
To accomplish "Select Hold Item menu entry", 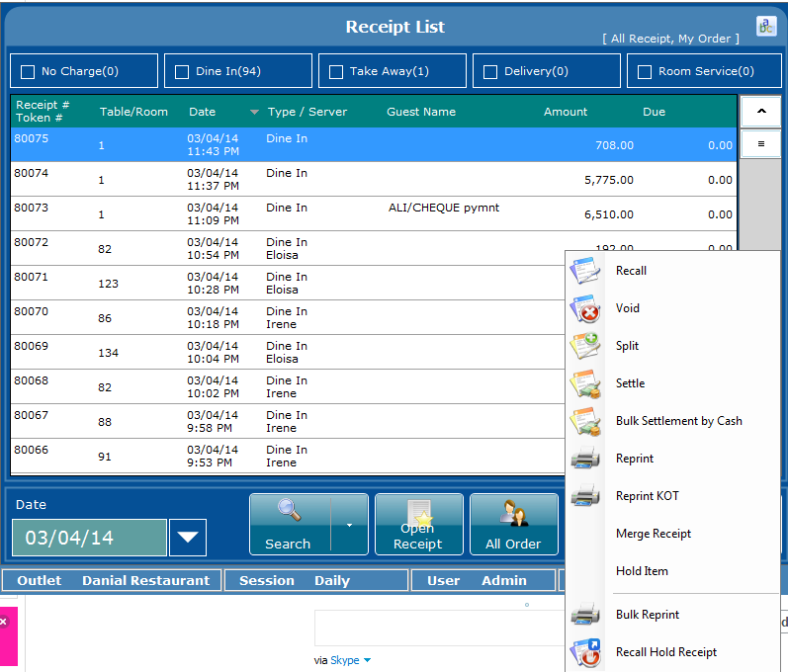I will point(642,571).
